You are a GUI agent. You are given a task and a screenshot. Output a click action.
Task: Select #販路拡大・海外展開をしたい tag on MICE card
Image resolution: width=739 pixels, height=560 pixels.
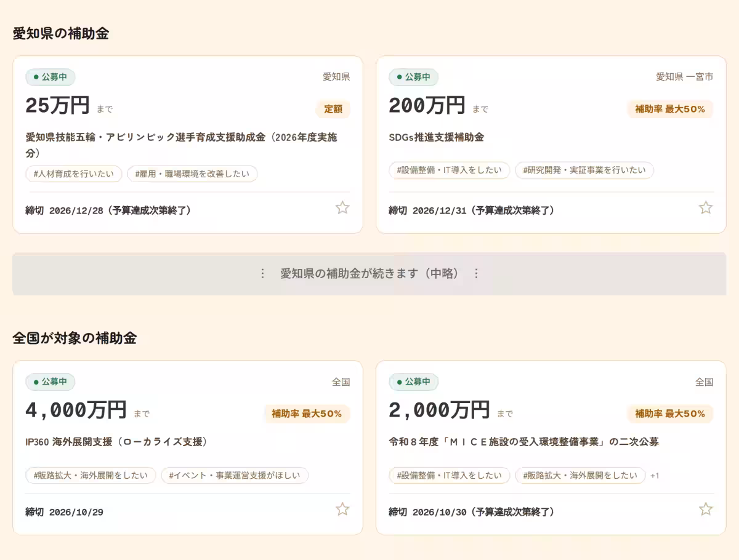pyautogui.click(x=580, y=475)
